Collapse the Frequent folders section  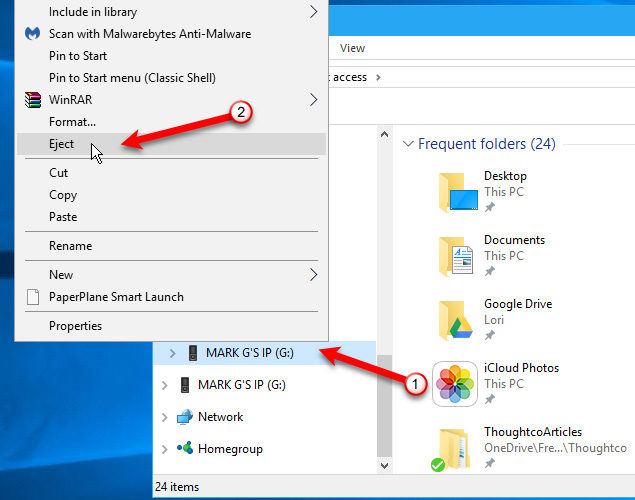click(408, 144)
